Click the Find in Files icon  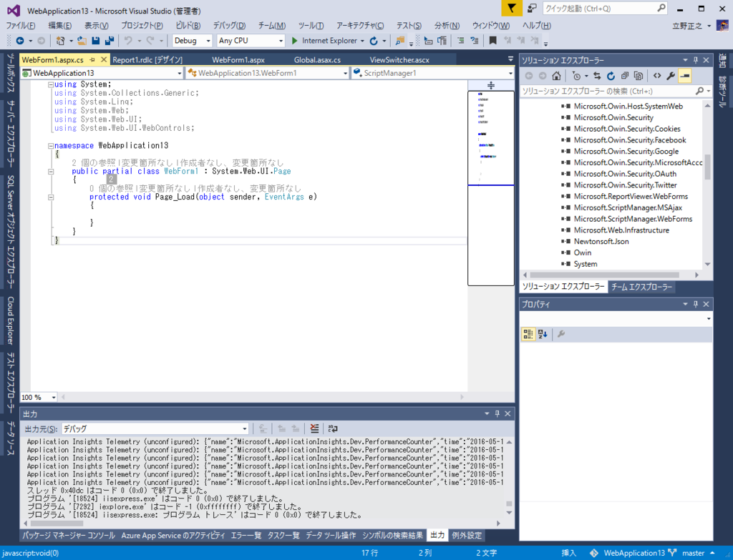pos(399,41)
